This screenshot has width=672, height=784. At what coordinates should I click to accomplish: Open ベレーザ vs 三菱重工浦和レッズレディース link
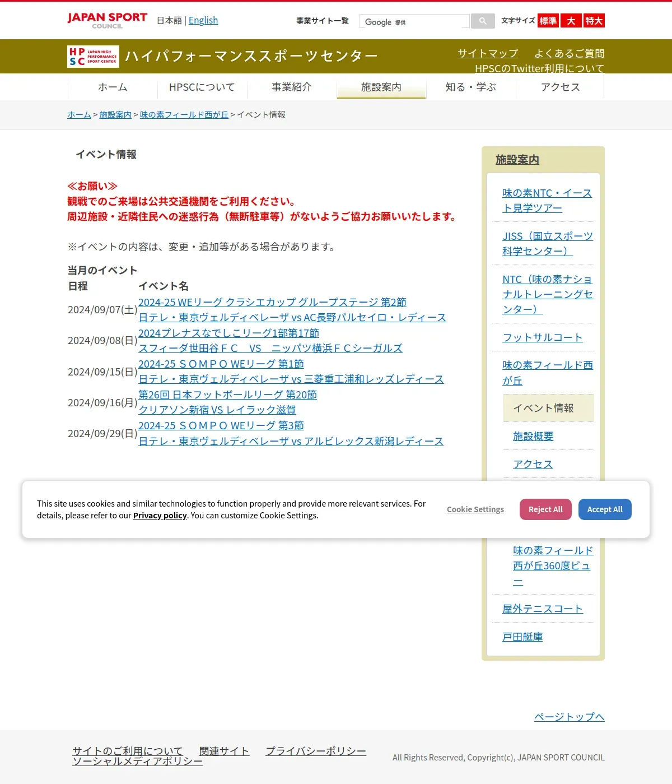(x=291, y=379)
